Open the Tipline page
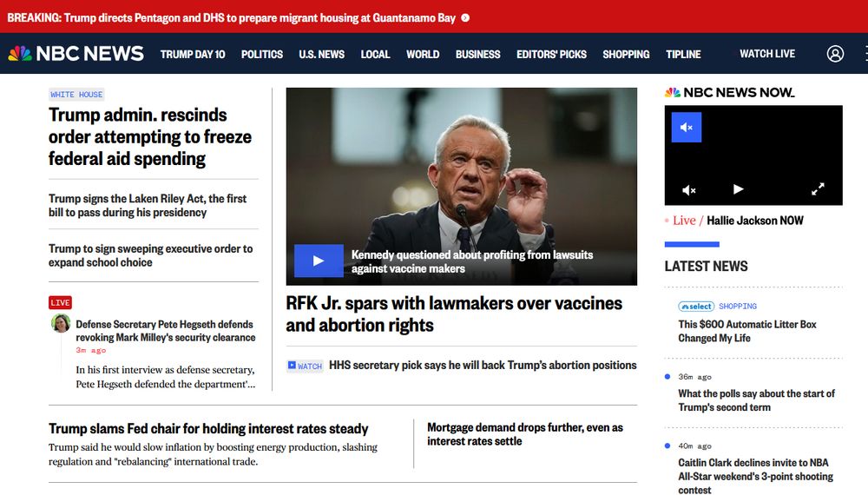 (x=683, y=54)
